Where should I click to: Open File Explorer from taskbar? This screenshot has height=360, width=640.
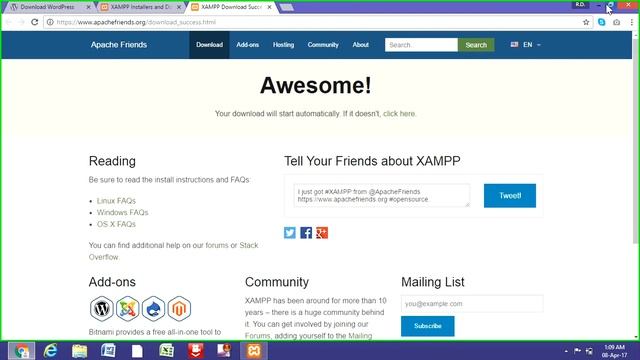(80, 351)
